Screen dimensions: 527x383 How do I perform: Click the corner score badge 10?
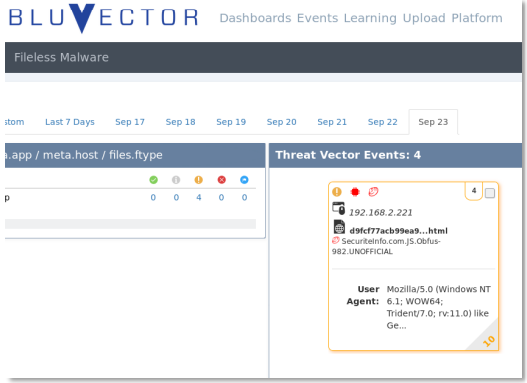coord(489,341)
